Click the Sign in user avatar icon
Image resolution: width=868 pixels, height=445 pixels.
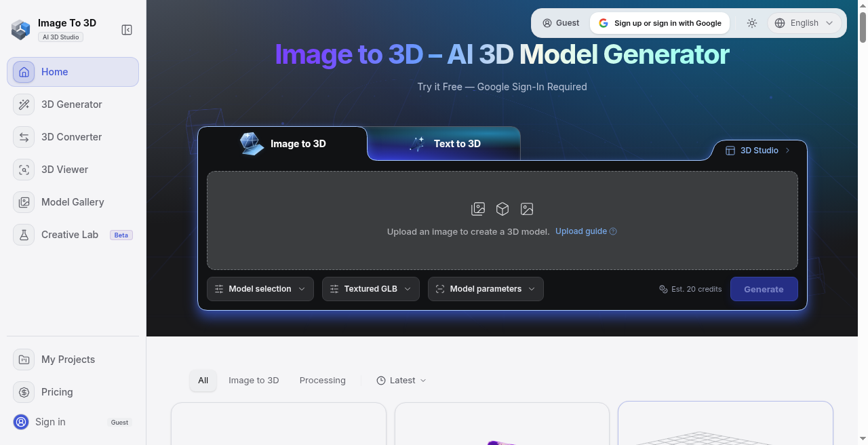(x=21, y=422)
